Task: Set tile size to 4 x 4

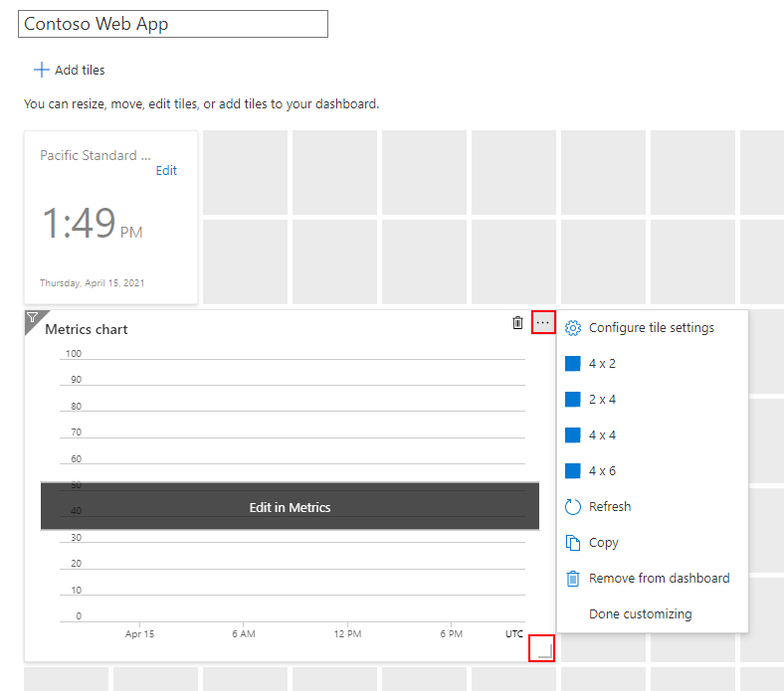Action: pyautogui.click(x=602, y=435)
